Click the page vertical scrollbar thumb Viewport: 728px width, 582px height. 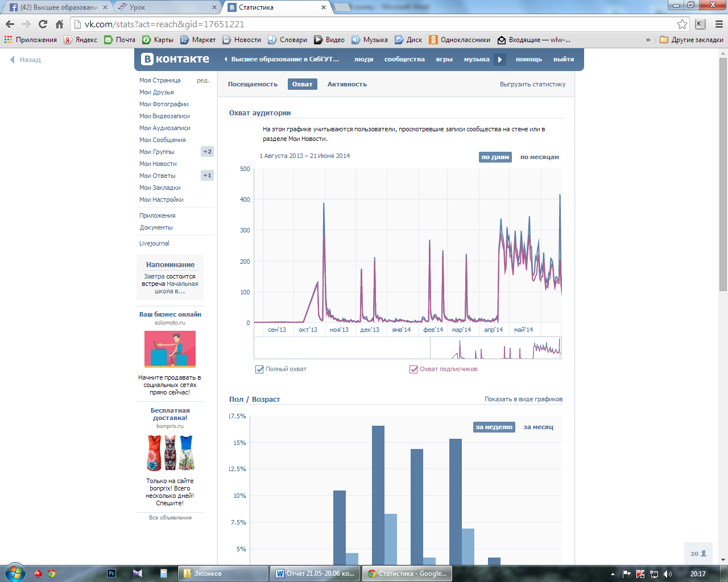tap(723, 174)
